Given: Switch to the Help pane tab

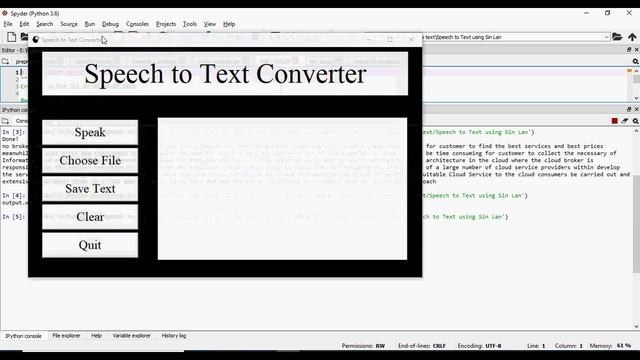Looking at the screenshot, I should coord(96,336).
